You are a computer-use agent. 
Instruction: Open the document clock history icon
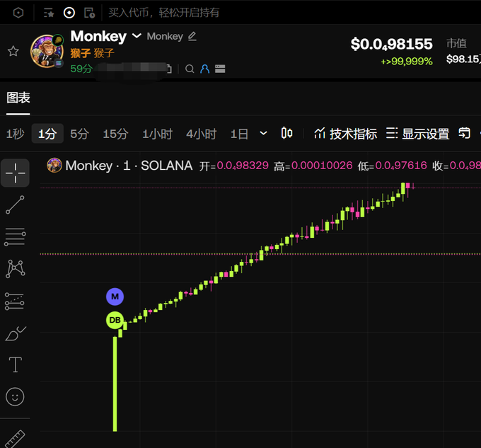tap(89, 13)
